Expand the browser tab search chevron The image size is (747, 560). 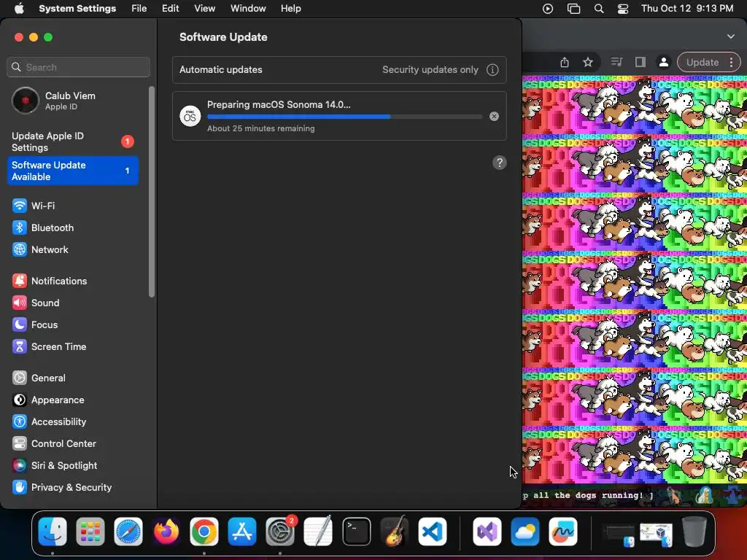pos(731,36)
